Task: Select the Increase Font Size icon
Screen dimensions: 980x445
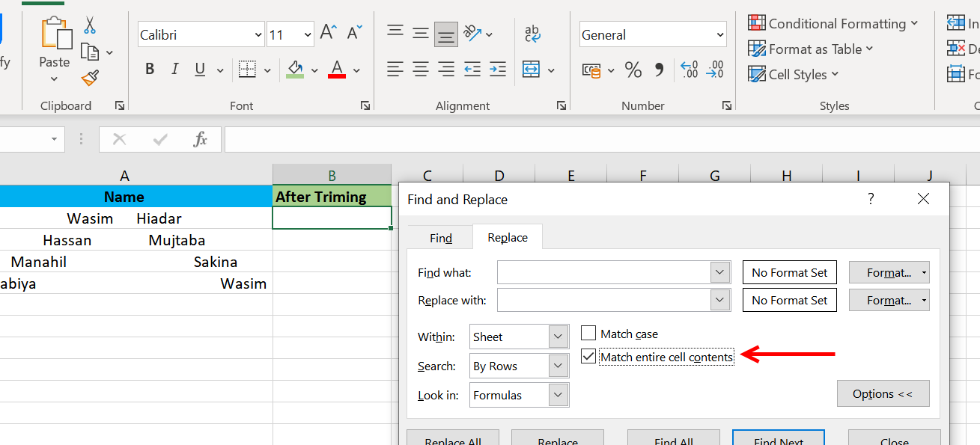Action: (326, 31)
